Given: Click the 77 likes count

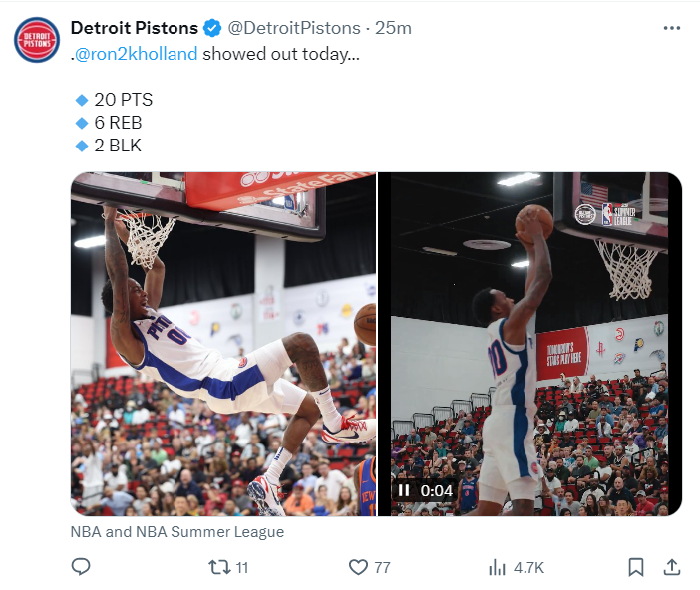Looking at the screenshot, I should (382, 567).
